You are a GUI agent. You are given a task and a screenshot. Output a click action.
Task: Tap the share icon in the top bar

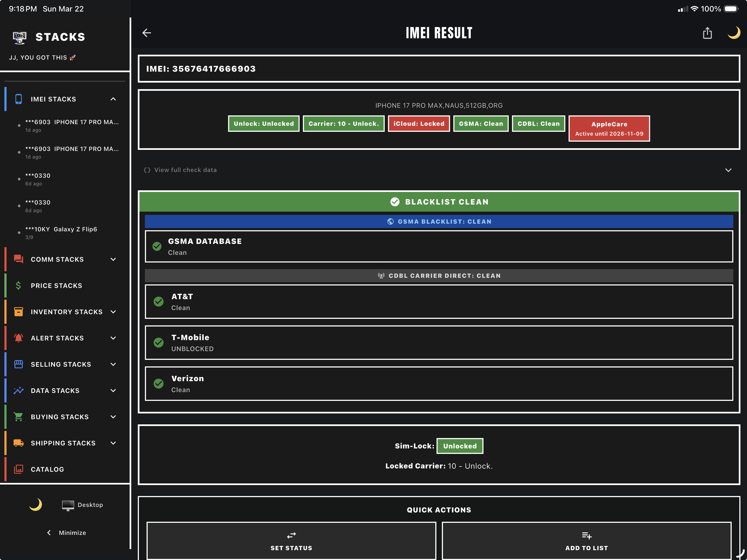707,33
